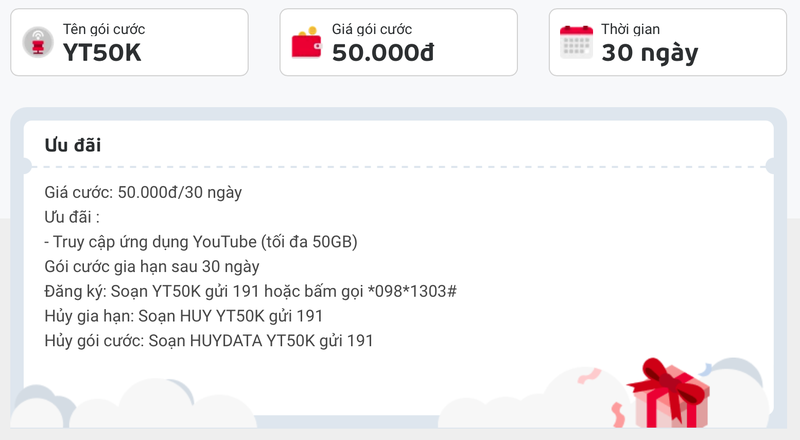Click the calendar duration icon
The height and width of the screenshot is (440, 800).
click(x=576, y=42)
